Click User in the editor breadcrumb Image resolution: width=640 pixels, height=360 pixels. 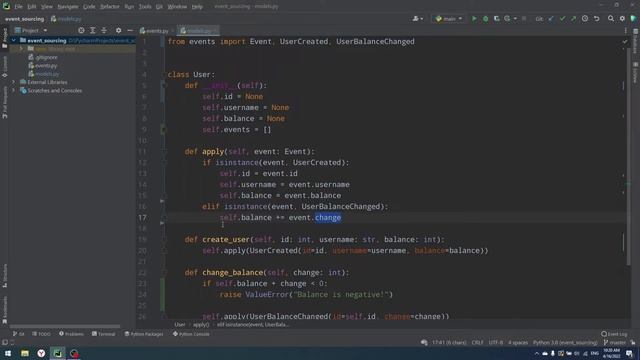(x=180, y=325)
